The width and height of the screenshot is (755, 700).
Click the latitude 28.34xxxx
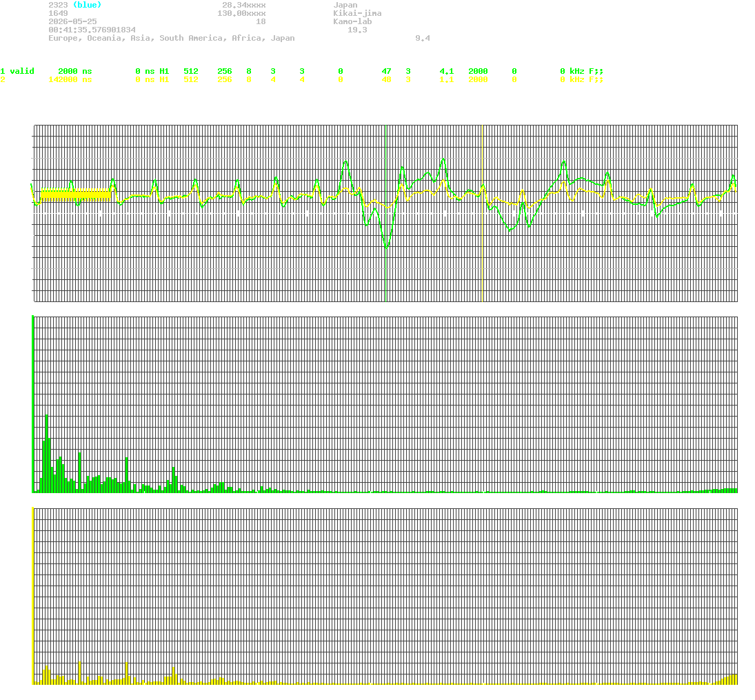[243, 5]
